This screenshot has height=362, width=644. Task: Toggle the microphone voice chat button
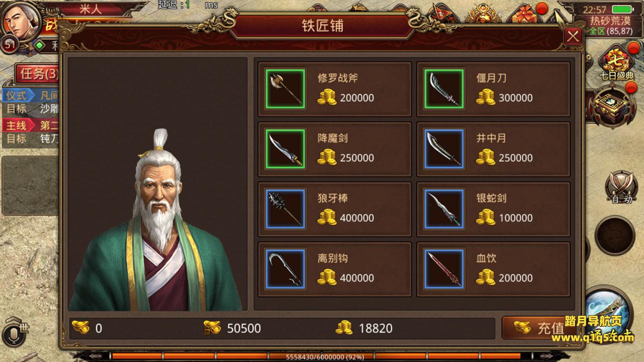coord(11,335)
